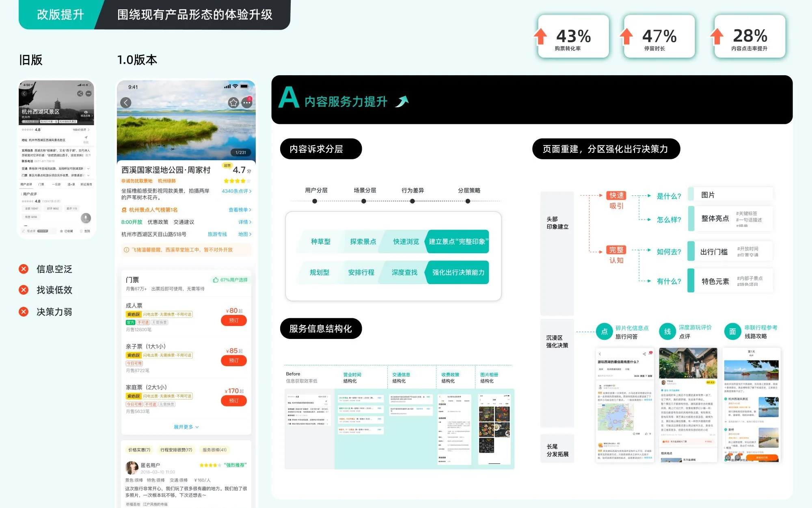Tap the star favorite icon in the 1.0版本 mockup

[233, 102]
